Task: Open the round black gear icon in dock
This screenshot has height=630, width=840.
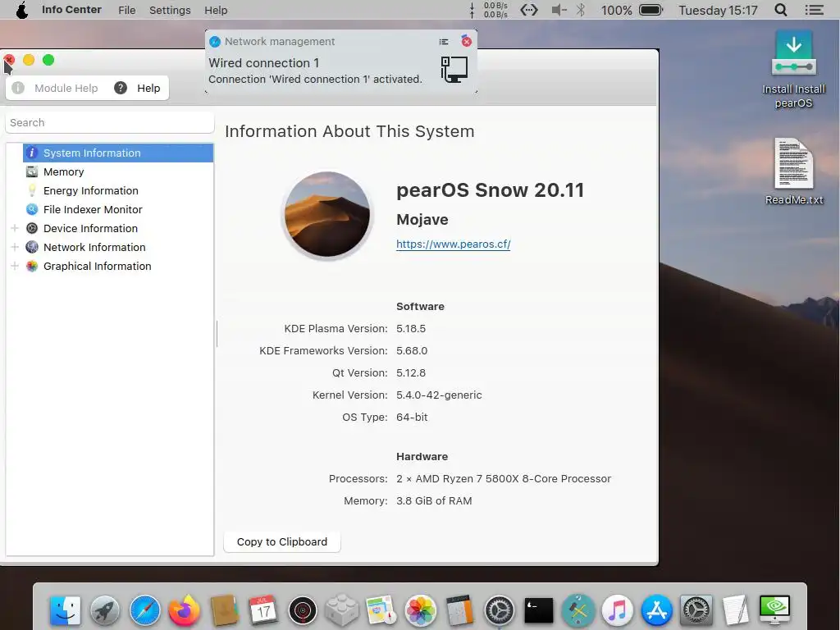Action: 500,610
